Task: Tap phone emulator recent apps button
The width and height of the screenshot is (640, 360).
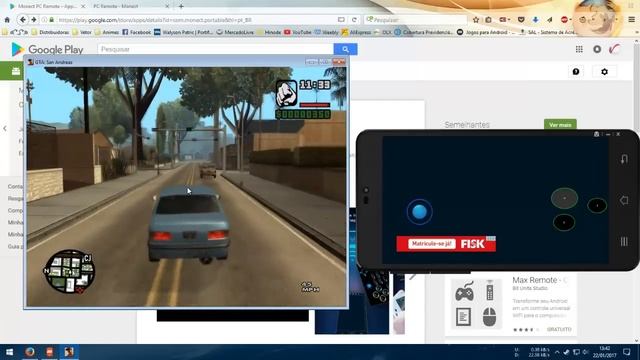Action: coord(624,241)
